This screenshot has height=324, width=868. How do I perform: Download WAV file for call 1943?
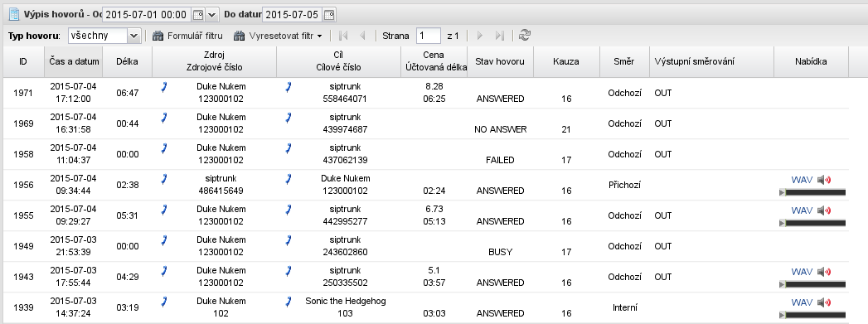click(803, 272)
